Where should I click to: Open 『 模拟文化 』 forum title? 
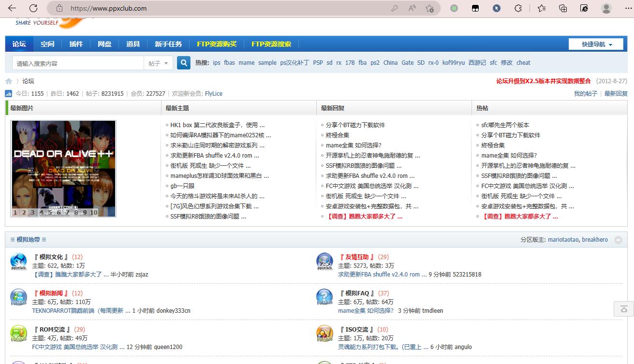pos(51,257)
